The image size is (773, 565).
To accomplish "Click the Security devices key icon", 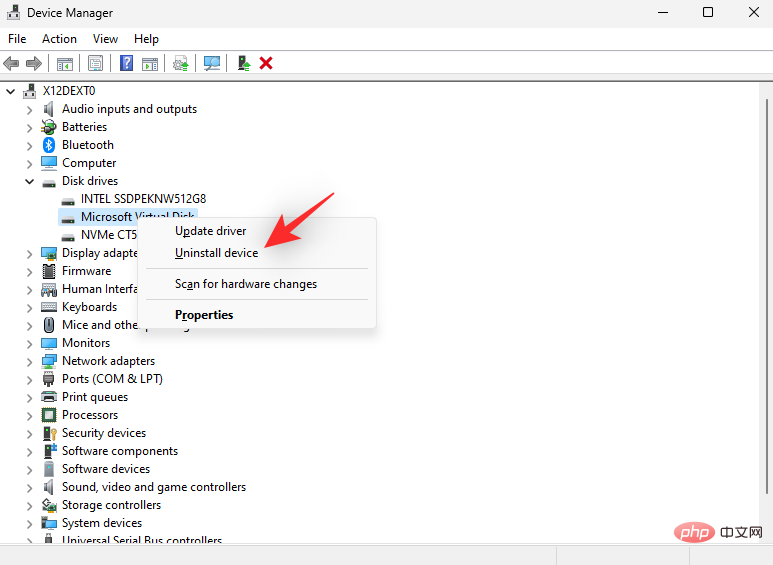I will click(x=49, y=433).
